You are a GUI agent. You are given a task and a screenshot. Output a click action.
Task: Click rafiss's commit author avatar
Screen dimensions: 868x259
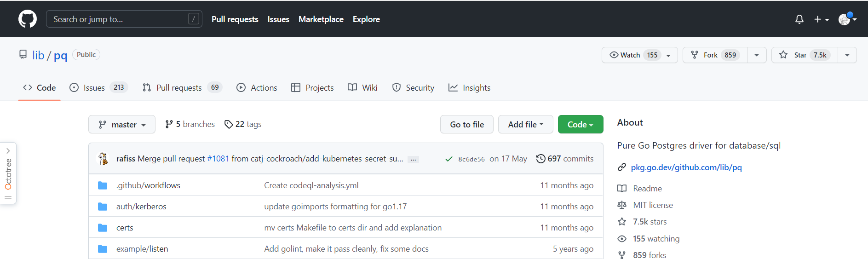103,159
